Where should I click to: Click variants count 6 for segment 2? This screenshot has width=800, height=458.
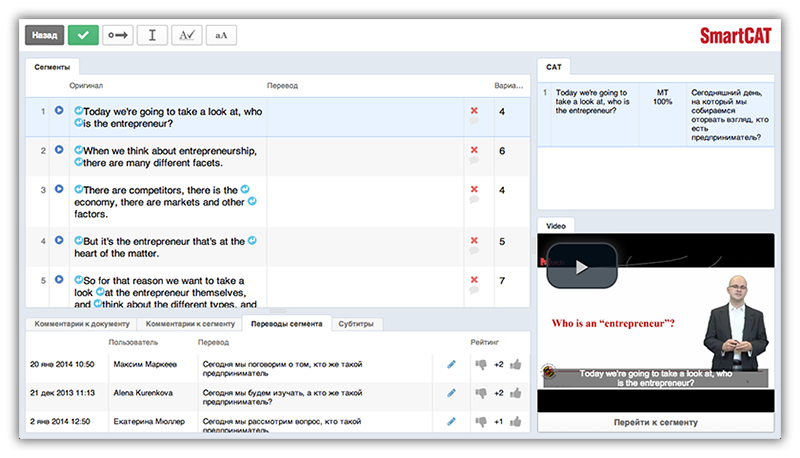click(x=502, y=151)
